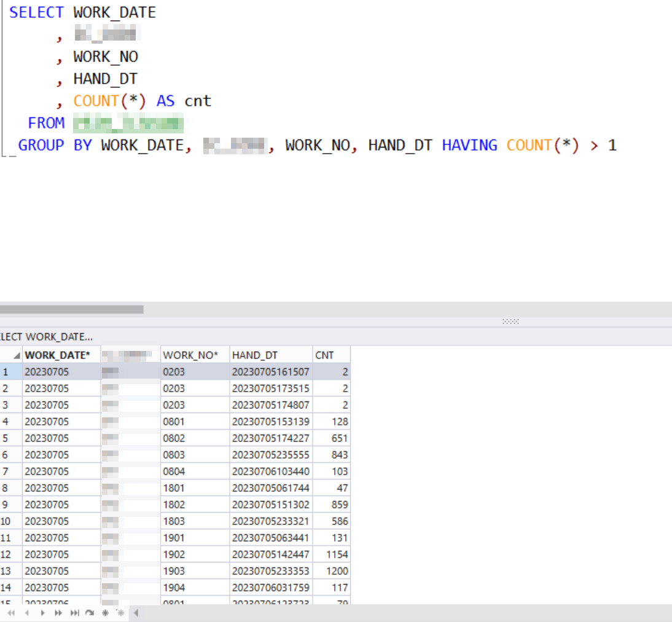Refresh the result grid data

pos(90,613)
